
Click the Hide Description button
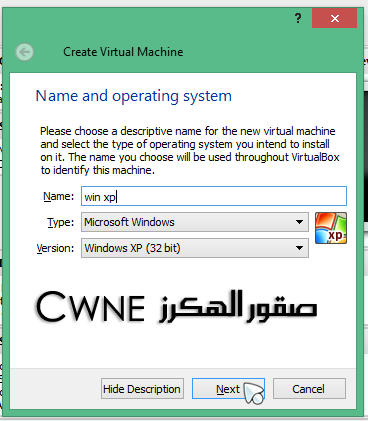142,389
